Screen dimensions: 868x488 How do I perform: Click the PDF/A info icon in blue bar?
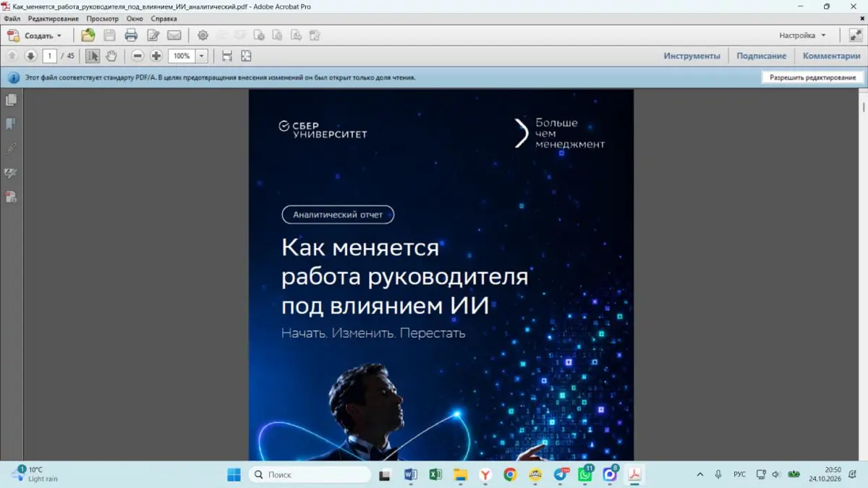click(x=14, y=77)
